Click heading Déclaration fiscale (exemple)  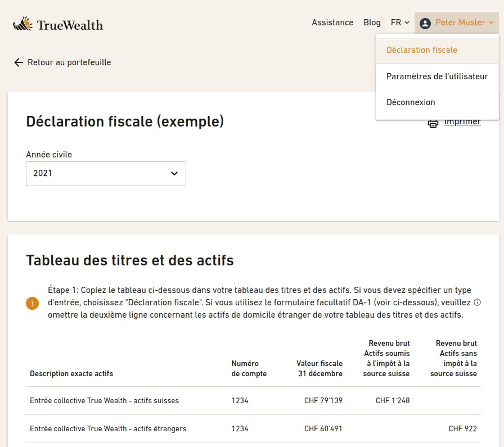pos(125,121)
